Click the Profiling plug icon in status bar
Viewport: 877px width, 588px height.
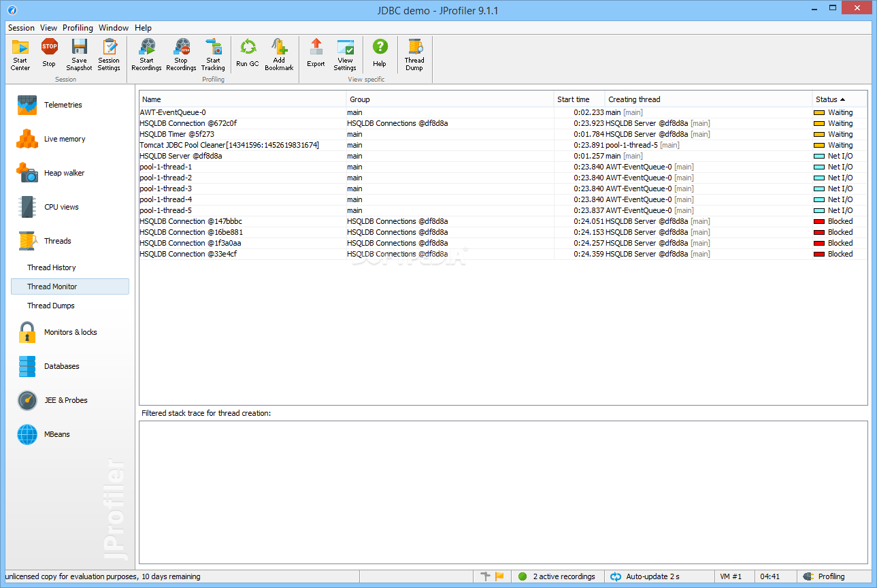pos(808,576)
